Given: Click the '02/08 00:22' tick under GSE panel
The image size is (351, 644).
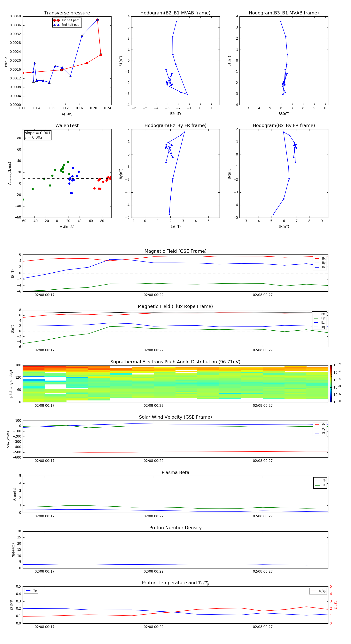Looking at the screenshot, I should [153, 295].
